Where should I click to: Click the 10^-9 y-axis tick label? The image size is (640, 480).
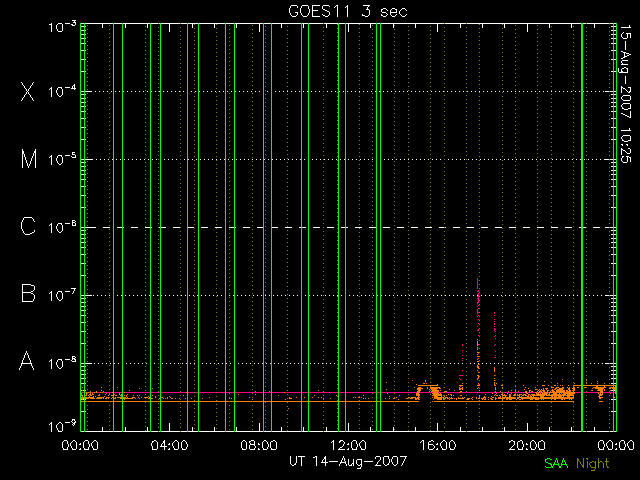pos(62,427)
